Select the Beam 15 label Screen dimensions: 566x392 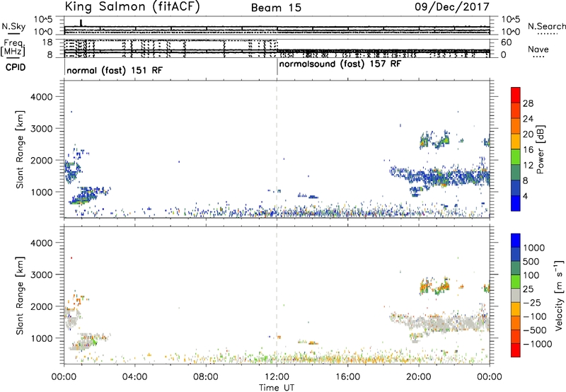[276, 8]
